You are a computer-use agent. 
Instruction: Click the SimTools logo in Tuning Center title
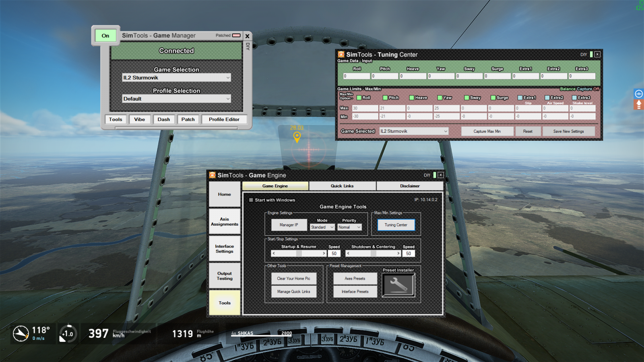341,54
